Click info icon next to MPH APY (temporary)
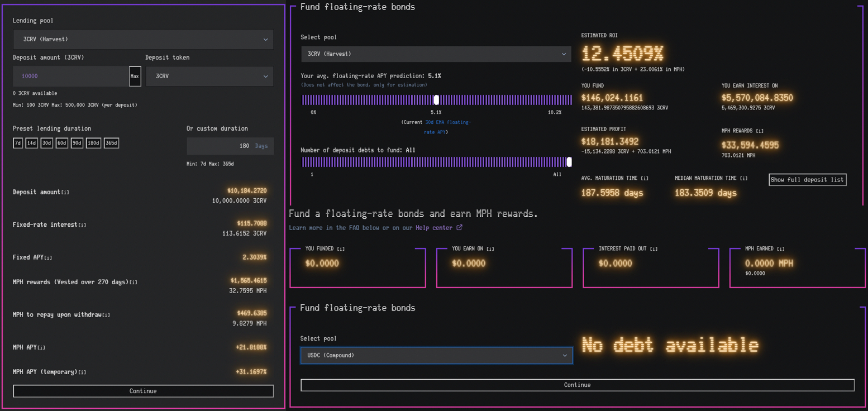This screenshot has height=411, width=868. (82, 372)
